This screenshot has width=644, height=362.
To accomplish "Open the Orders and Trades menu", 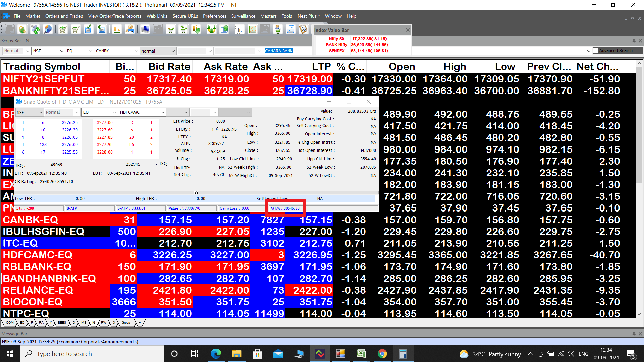I will click(x=64, y=16).
